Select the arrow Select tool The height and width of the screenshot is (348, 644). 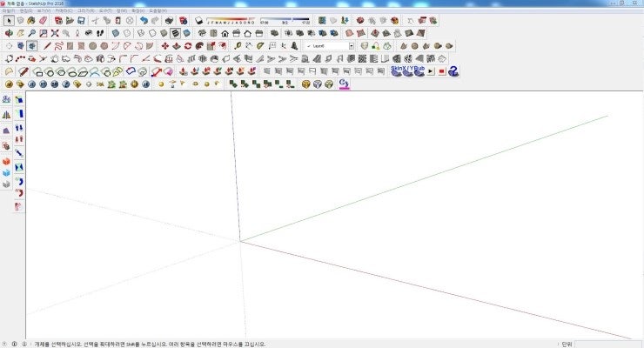(x=9, y=20)
